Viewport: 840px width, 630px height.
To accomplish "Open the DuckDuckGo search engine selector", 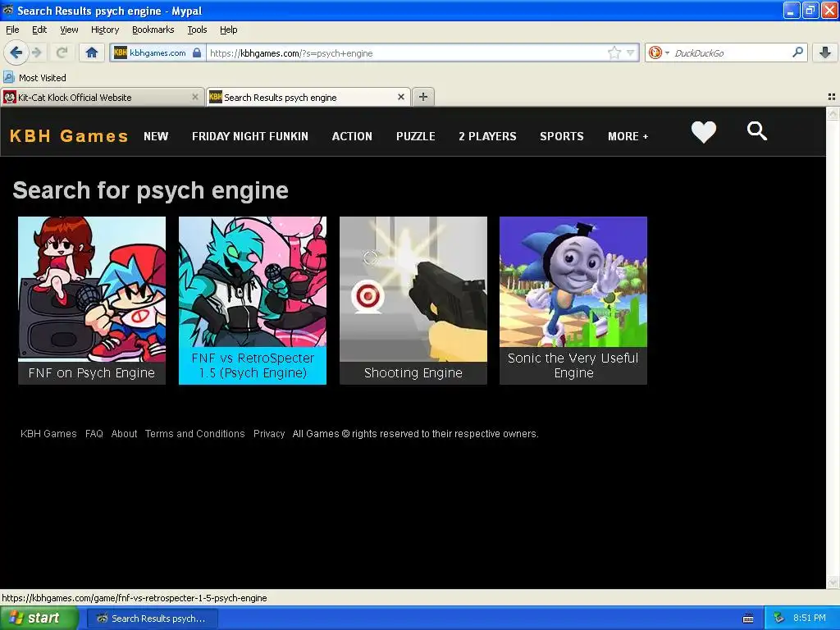I will (659, 52).
